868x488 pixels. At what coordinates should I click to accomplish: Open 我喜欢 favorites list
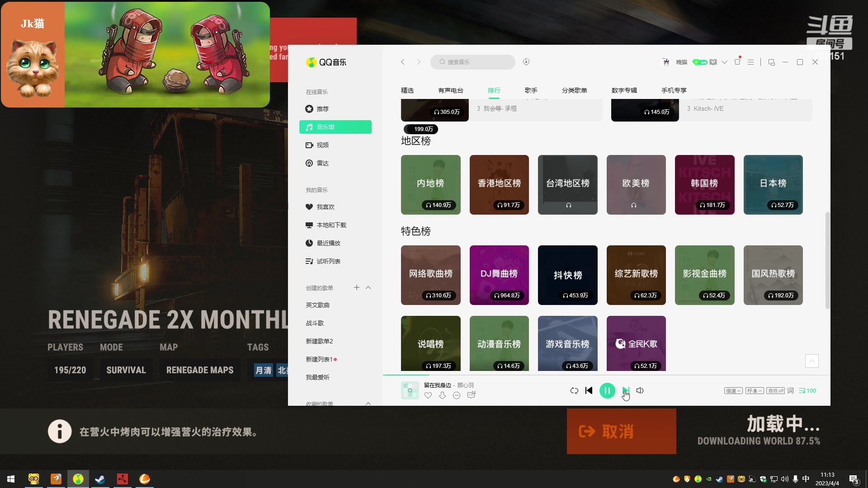pos(323,206)
